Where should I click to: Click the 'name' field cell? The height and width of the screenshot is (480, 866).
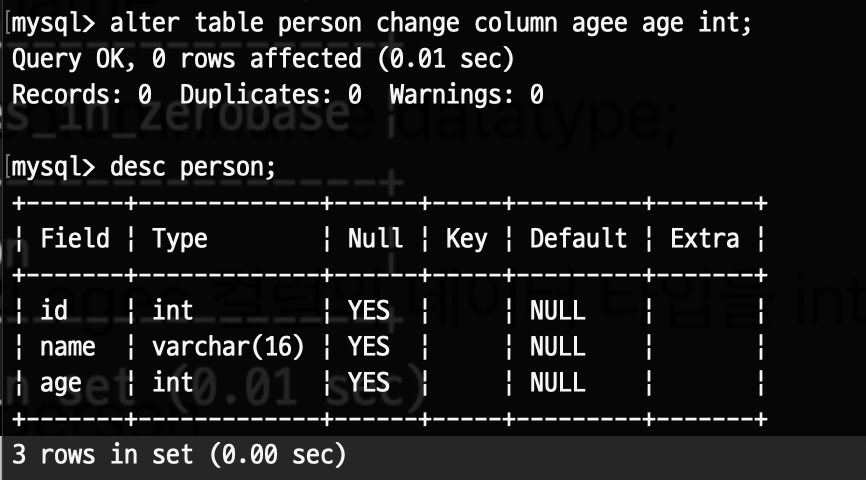point(68,347)
